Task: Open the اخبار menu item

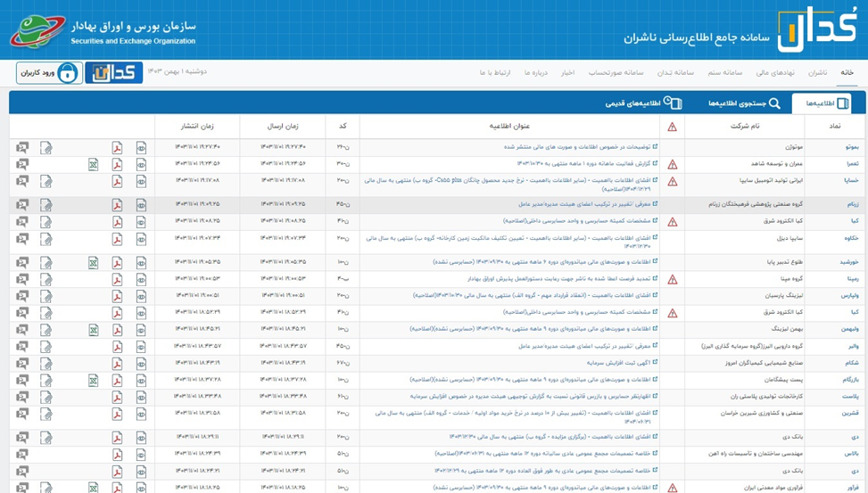Action: click(567, 73)
